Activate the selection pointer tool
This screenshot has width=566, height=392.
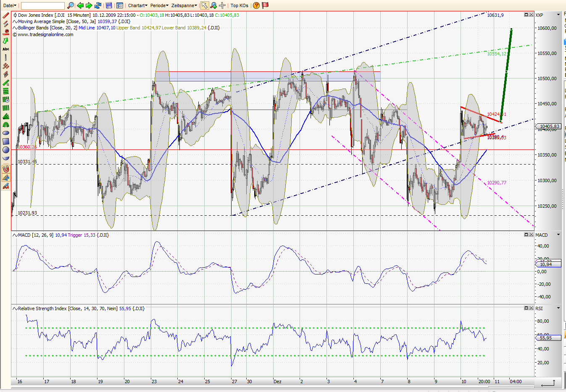(204, 5)
